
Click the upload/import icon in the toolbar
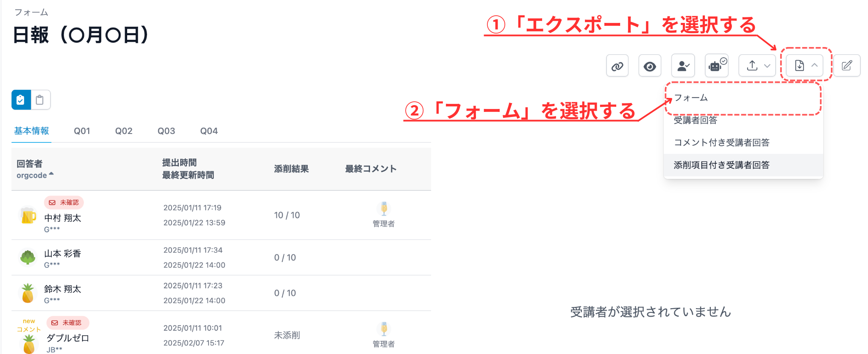[x=752, y=65]
